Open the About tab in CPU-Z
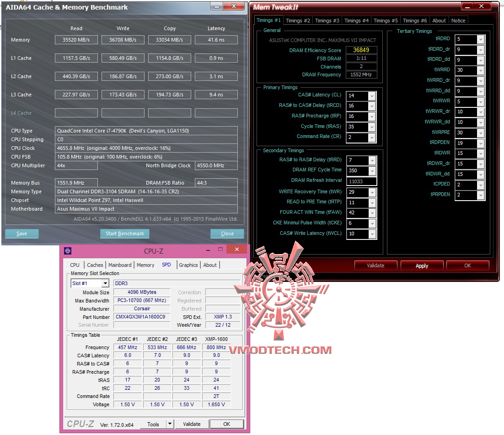Screen dimensions: 504x435 click(x=210, y=265)
